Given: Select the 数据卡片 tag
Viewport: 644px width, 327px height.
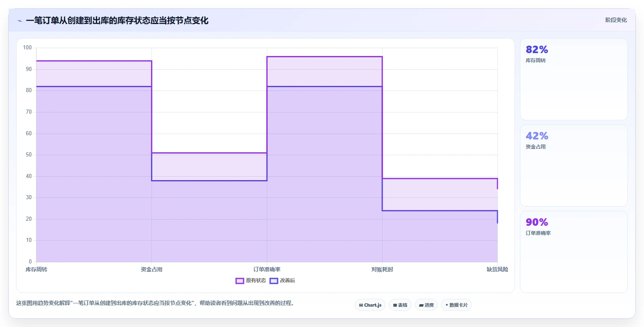Looking at the screenshot, I should pos(456,305).
